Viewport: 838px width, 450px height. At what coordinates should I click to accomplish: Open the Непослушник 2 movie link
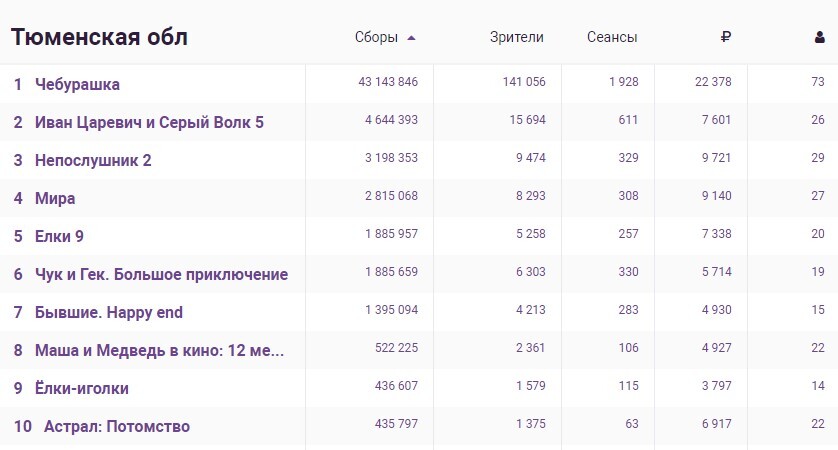[x=93, y=160]
